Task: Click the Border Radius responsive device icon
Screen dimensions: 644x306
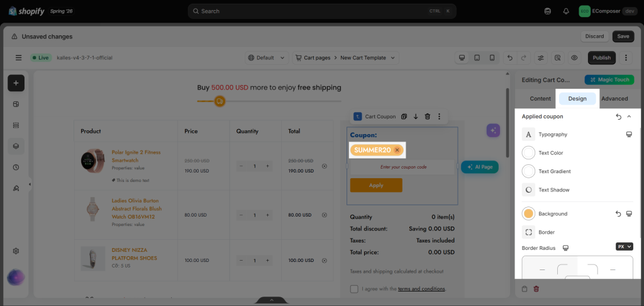Action: (x=565, y=248)
